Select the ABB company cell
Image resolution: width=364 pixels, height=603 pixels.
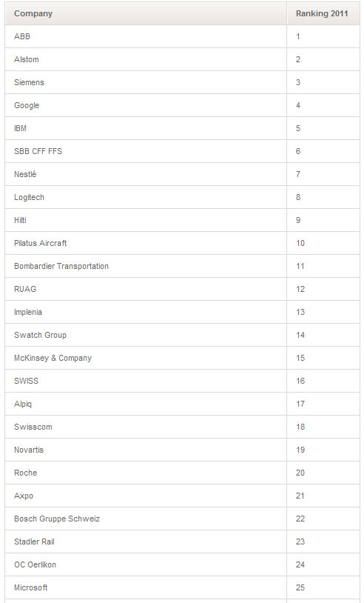pyautogui.click(x=146, y=36)
